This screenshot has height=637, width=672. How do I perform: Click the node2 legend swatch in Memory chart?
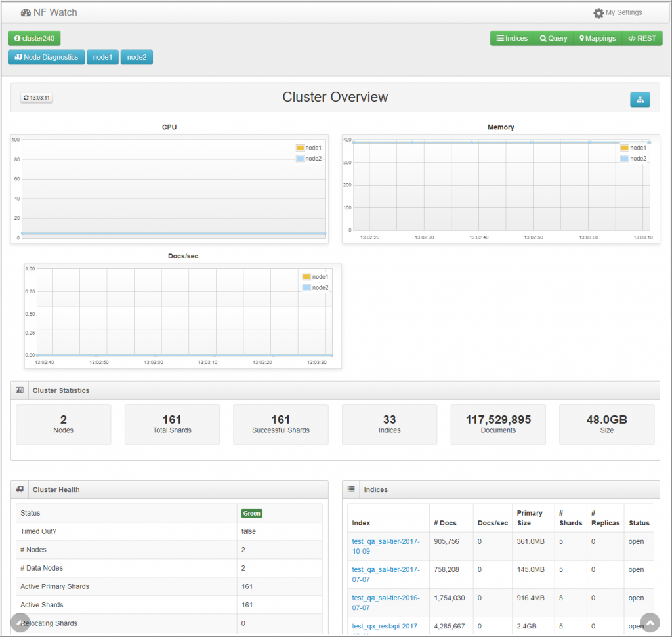point(625,159)
